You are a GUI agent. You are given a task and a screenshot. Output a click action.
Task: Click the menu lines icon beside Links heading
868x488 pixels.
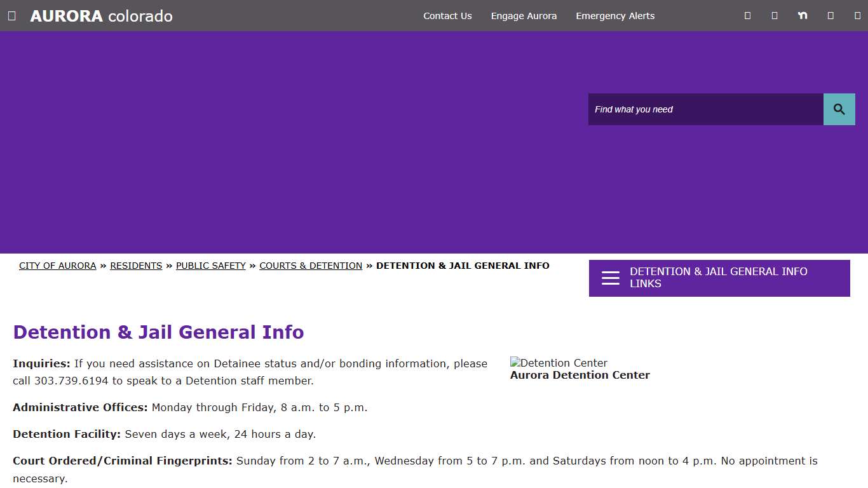click(x=610, y=278)
